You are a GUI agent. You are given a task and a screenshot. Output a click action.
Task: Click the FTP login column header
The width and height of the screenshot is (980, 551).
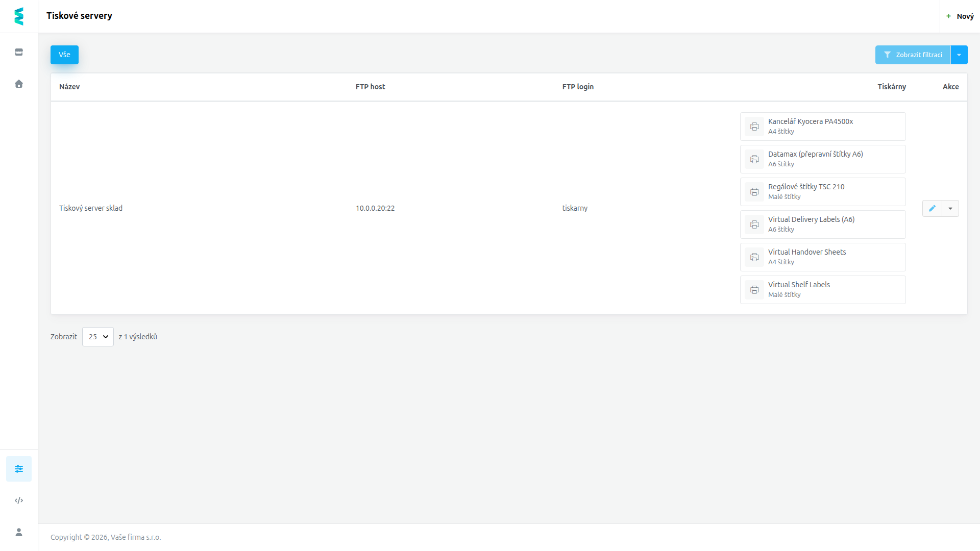578,87
